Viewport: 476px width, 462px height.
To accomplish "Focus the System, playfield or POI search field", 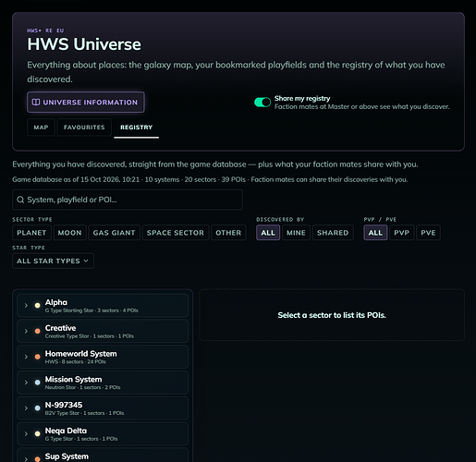I will 128,200.
